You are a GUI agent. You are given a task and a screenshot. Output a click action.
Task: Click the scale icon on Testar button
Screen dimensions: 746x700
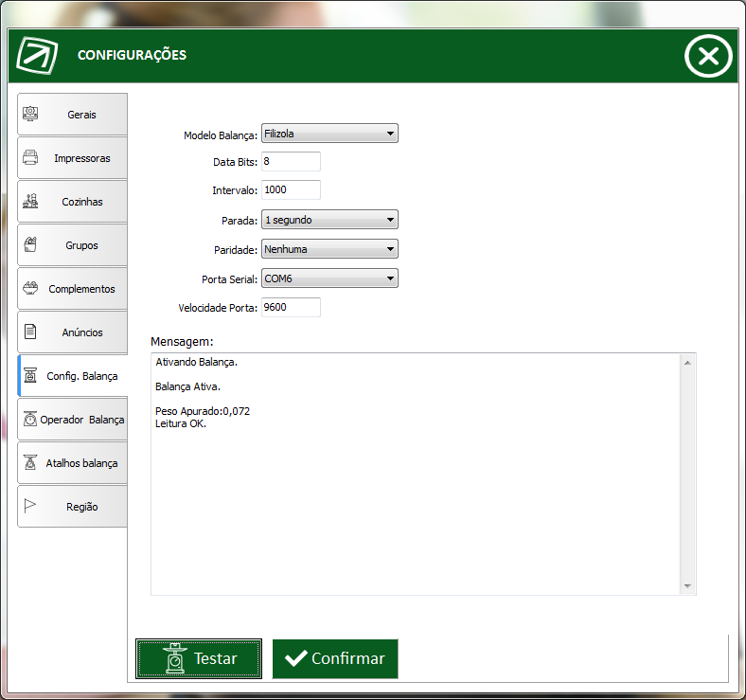[x=175, y=658]
